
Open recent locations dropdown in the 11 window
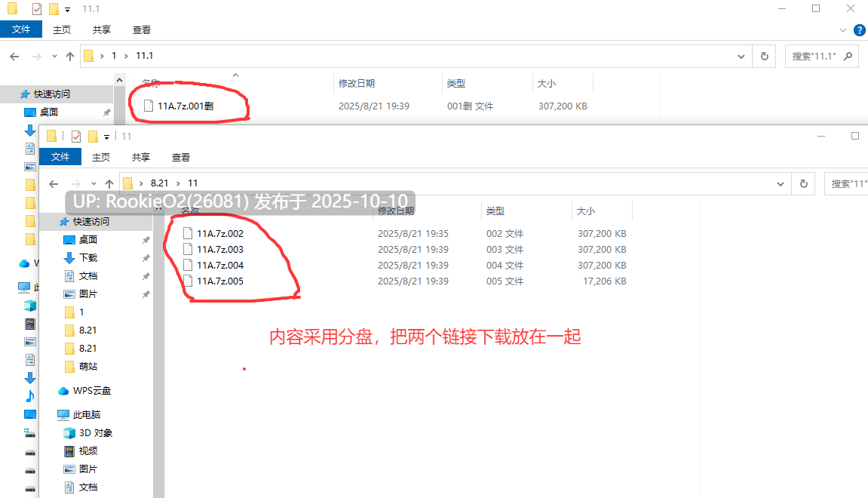pos(94,184)
